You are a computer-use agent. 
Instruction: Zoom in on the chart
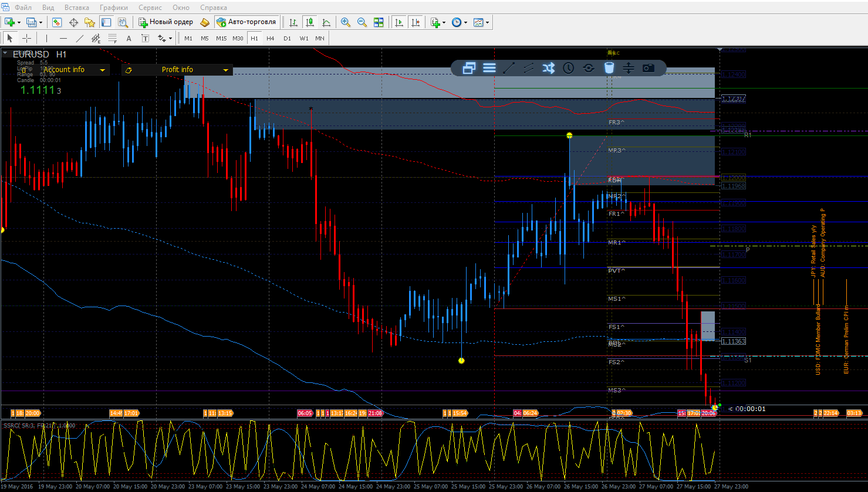(346, 22)
